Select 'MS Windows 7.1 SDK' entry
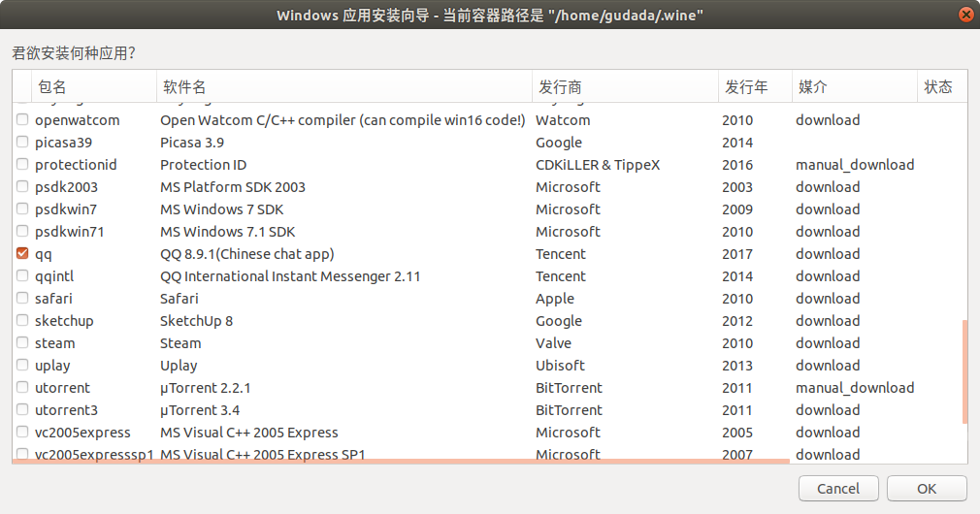The image size is (980, 514). point(227,232)
